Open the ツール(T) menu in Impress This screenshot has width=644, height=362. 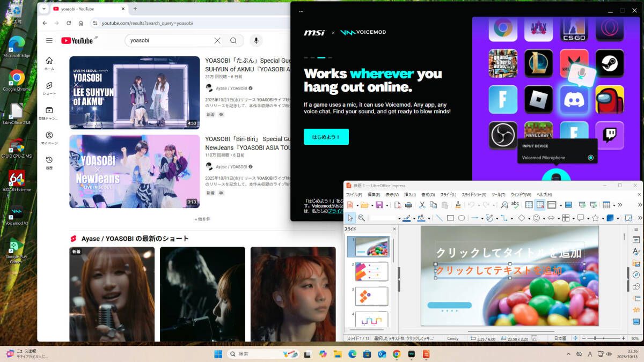tap(499, 194)
